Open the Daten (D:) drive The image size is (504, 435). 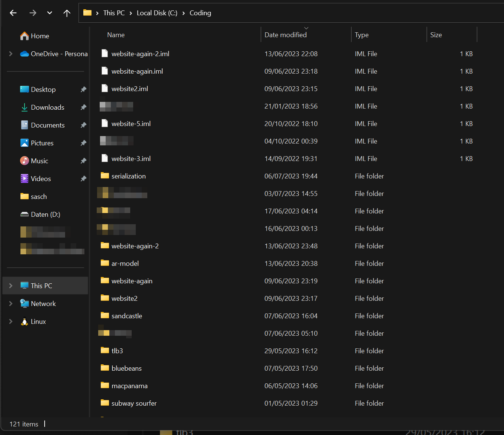45,214
